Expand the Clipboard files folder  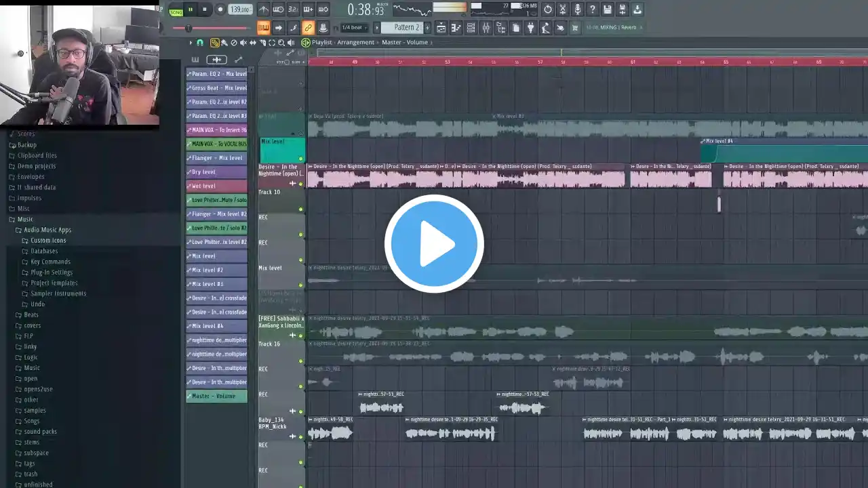point(33,155)
